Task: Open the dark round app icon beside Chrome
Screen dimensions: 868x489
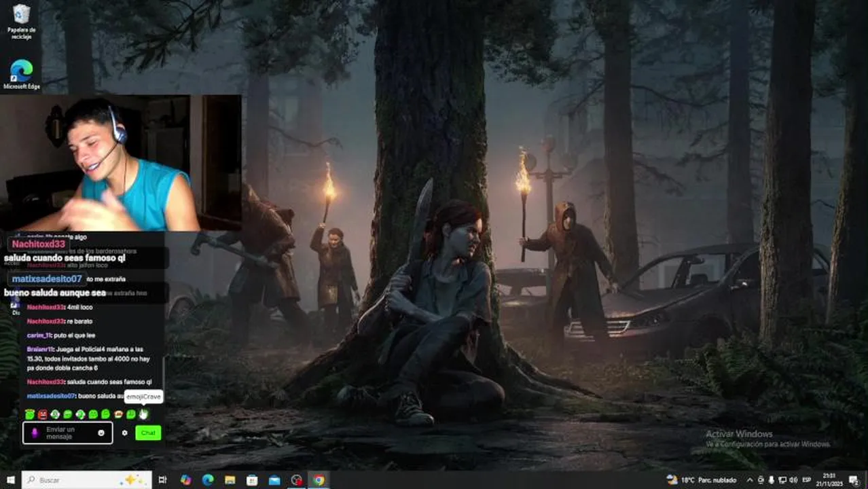Action: coord(297,479)
